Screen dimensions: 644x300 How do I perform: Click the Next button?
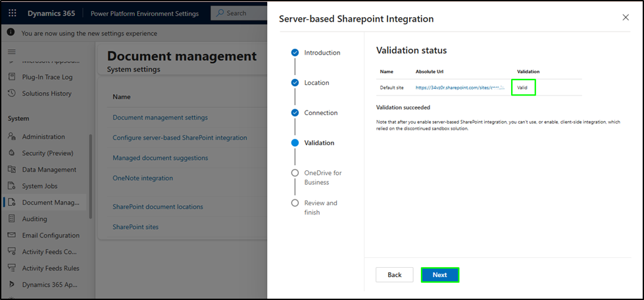coord(439,275)
